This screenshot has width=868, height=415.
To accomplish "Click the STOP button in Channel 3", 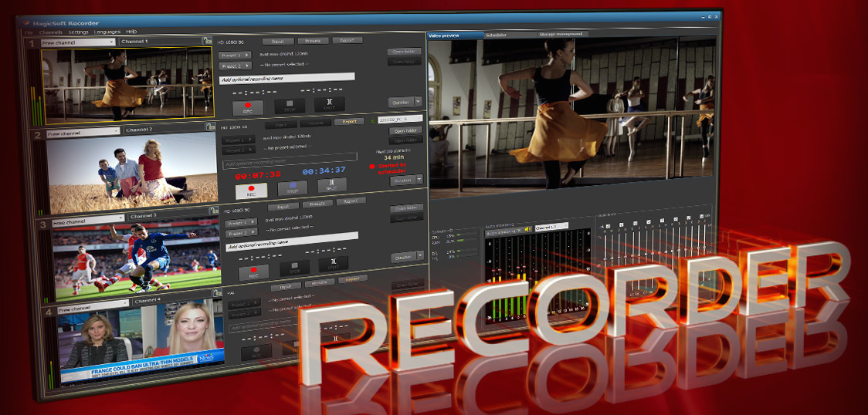I will pyautogui.click(x=294, y=268).
